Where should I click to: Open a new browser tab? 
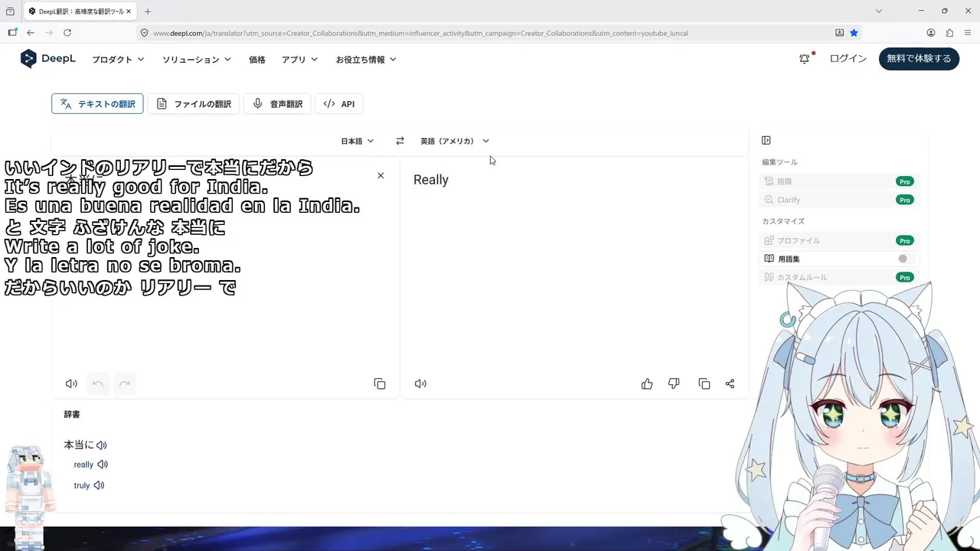148,11
